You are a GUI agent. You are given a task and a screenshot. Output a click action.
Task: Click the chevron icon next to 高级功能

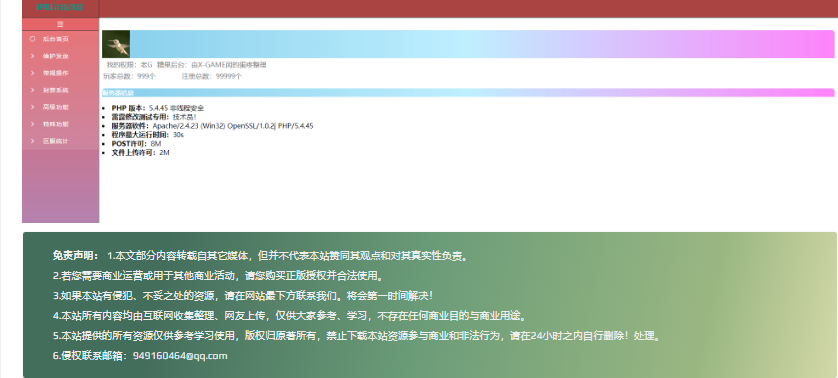point(33,107)
